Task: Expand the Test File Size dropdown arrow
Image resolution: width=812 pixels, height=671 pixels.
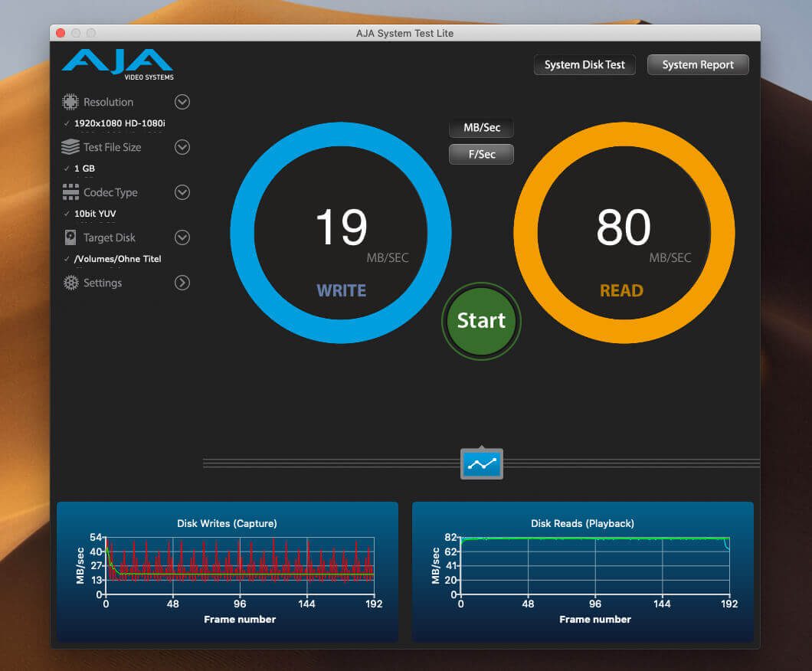Action: [182, 147]
